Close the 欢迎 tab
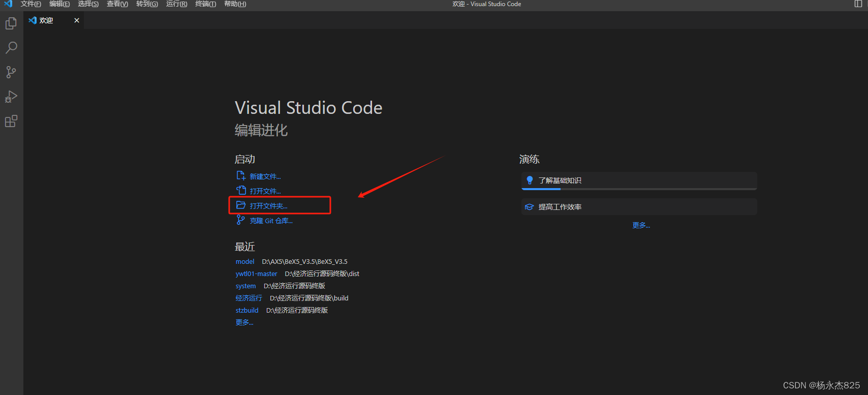 pyautogui.click(x=77, y=20)
